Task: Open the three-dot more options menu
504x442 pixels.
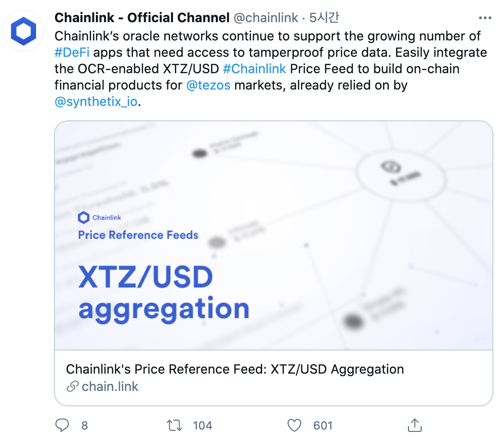Action: click(x=485, y=17)
